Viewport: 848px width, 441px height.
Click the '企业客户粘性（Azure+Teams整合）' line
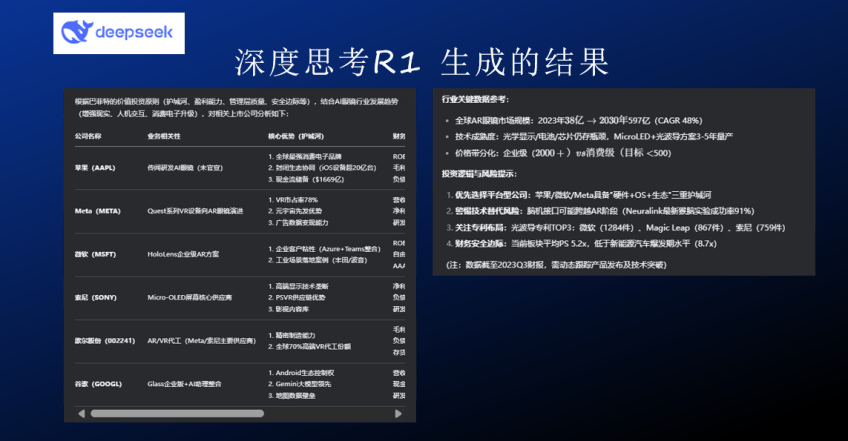coord(324,249)
